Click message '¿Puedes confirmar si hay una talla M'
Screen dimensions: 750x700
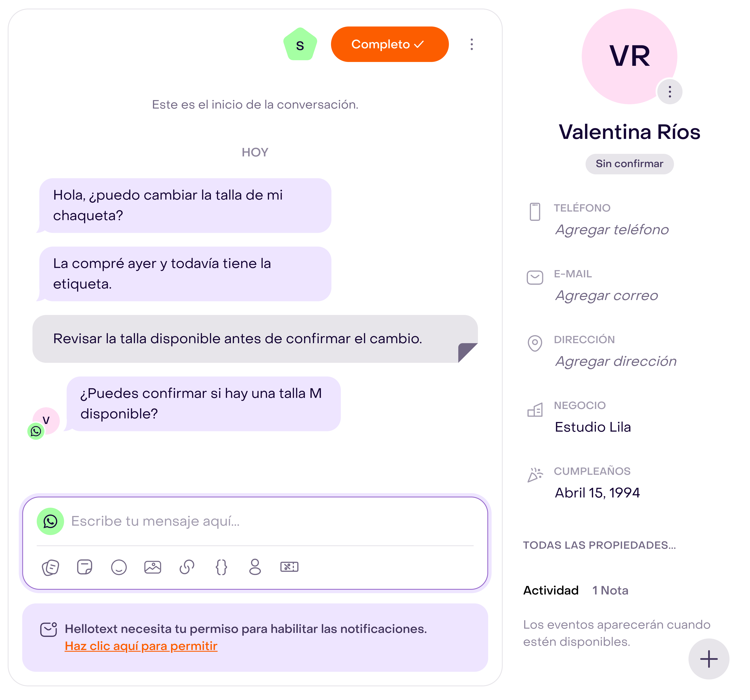(x=204, y=404)
